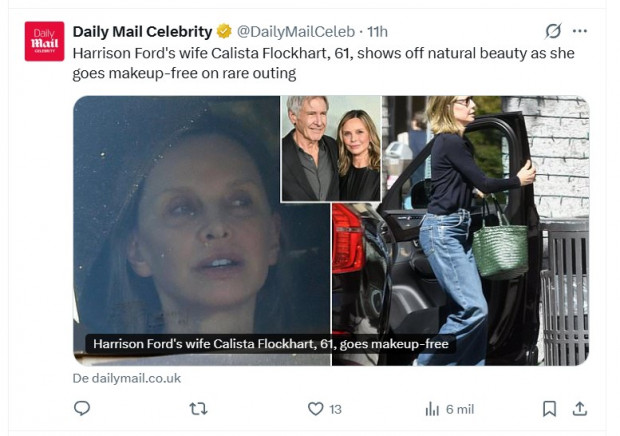Click the like count of 13
620x436 pixels.
click(336, 409)
